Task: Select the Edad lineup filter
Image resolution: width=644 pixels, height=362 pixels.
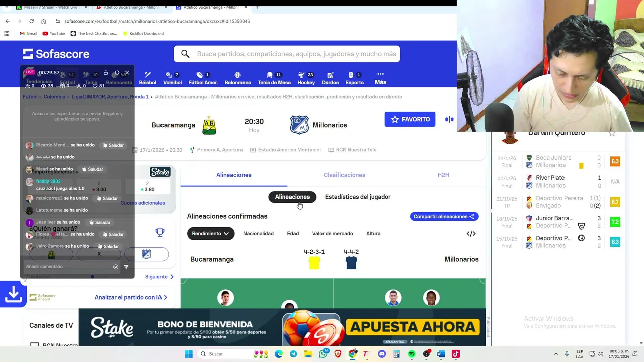Action: tap(293, 233)
